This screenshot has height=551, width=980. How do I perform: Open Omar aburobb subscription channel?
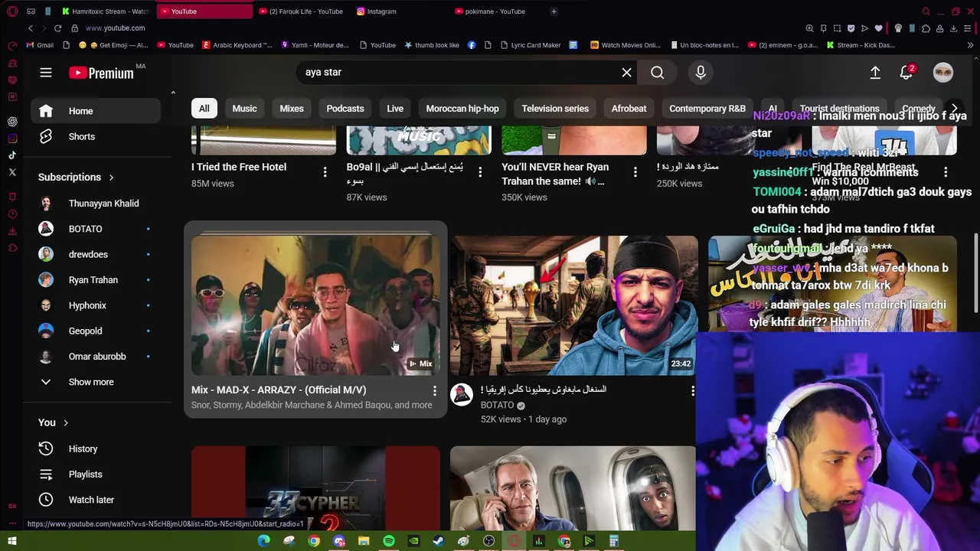pos(96,357)
